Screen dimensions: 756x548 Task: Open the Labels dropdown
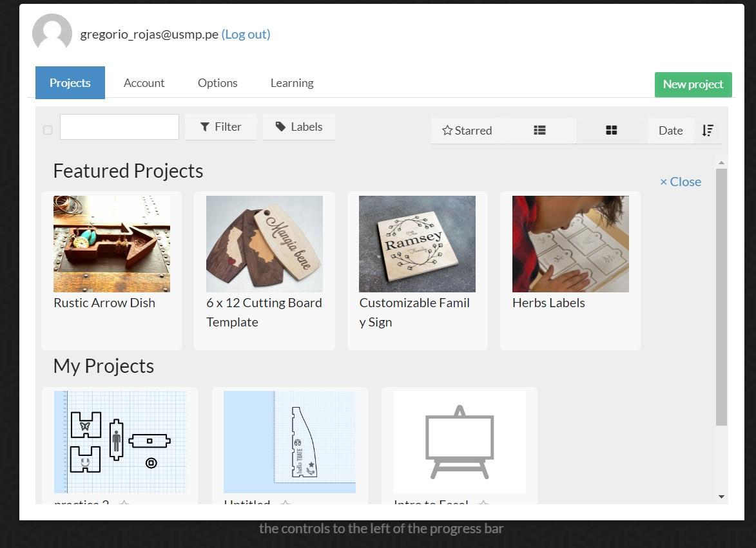point(299,127)
